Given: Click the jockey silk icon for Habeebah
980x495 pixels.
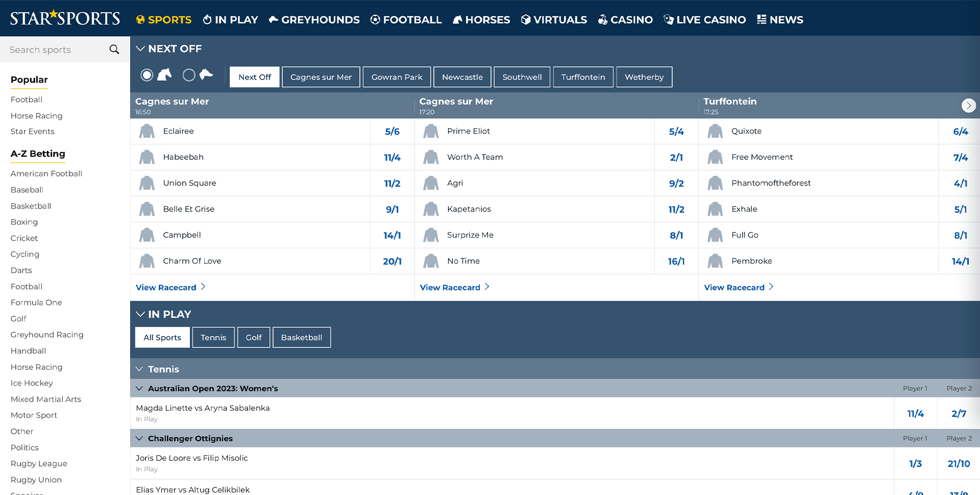Looking at the screenshot, I should click(147, 157).
